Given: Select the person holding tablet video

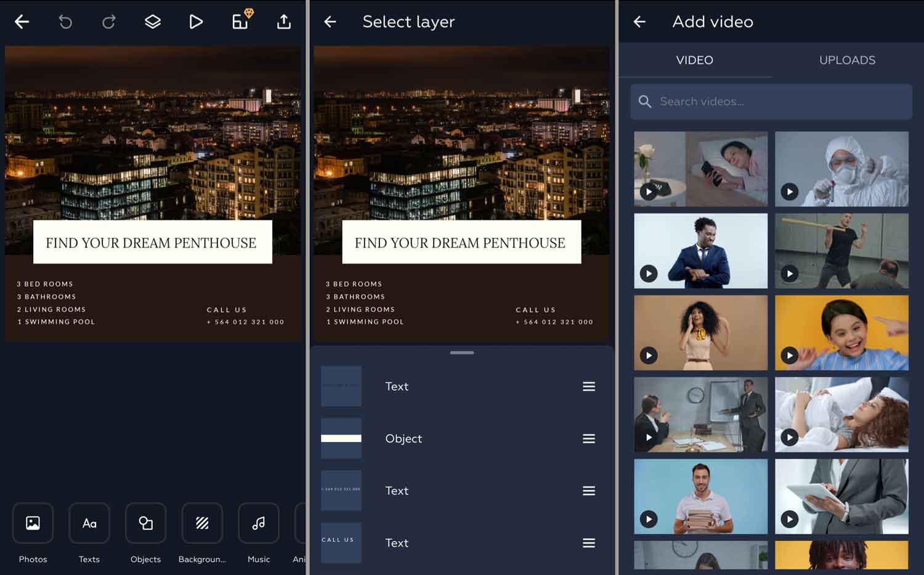Looking at the screenshot, I should (x=841, y=496).
